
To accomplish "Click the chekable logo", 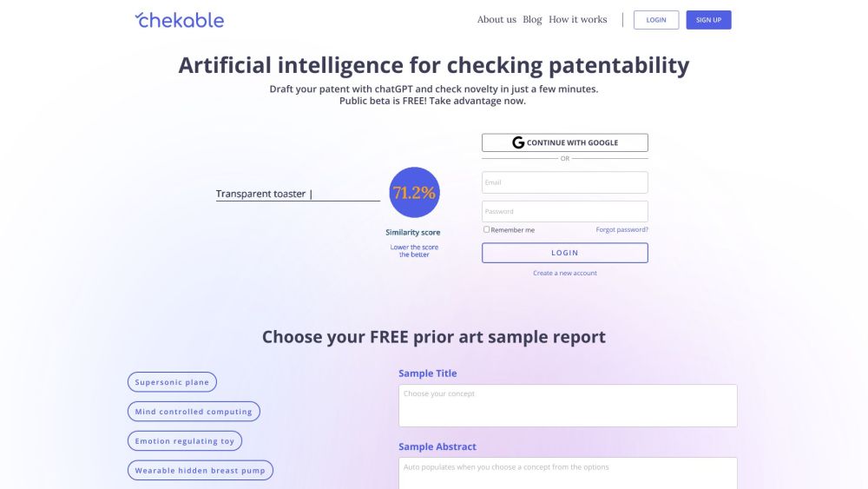I will click(180, 20).
